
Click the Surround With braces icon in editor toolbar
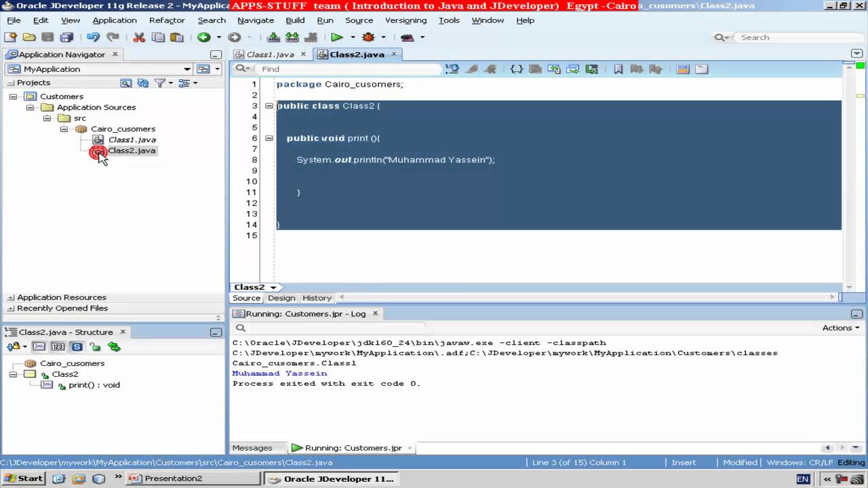tap(517, 68)
